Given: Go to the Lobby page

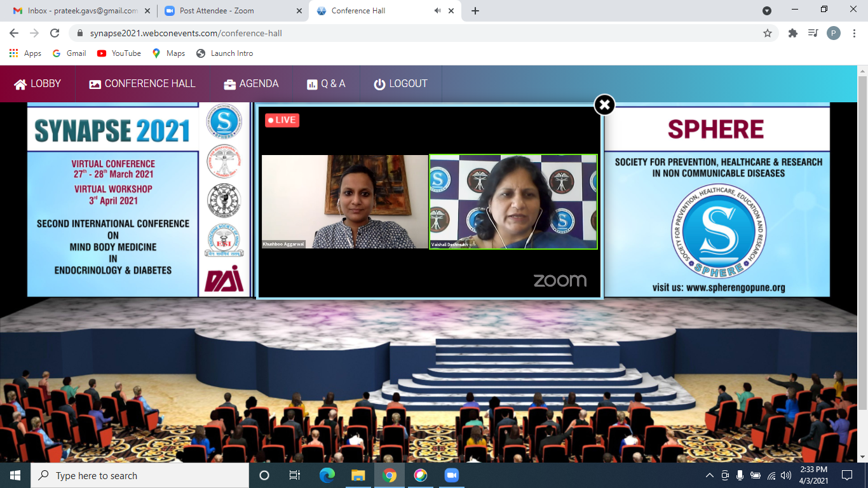Looking at the screenshot, I should (37, 84).
